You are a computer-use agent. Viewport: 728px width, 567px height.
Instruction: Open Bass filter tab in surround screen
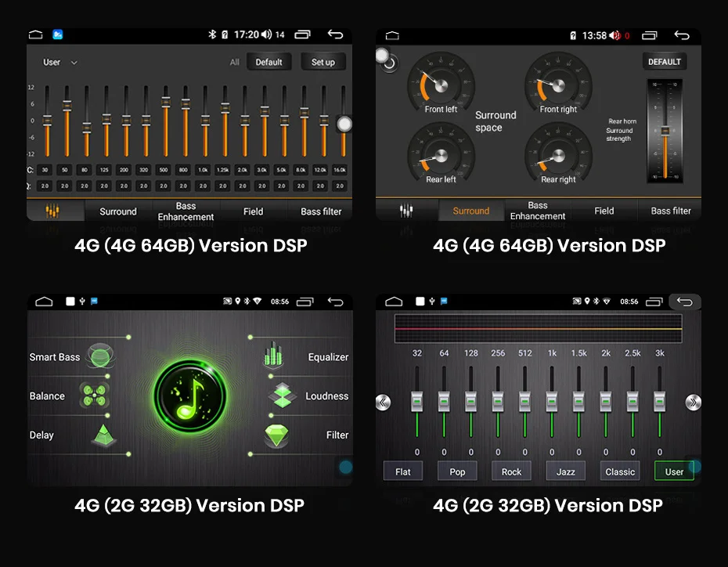670,211
